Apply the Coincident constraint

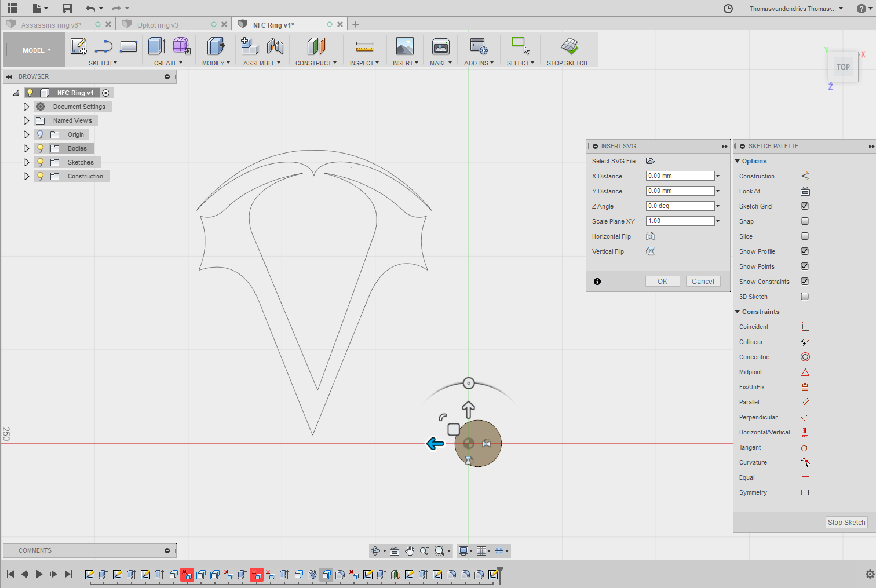pyautogui.click(x=804, y=326)
